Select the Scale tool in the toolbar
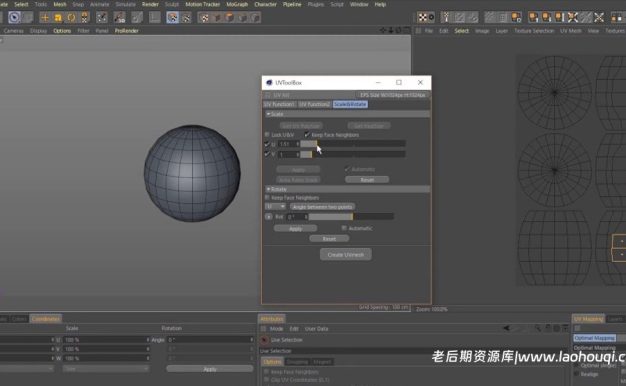 pos(58,18)
